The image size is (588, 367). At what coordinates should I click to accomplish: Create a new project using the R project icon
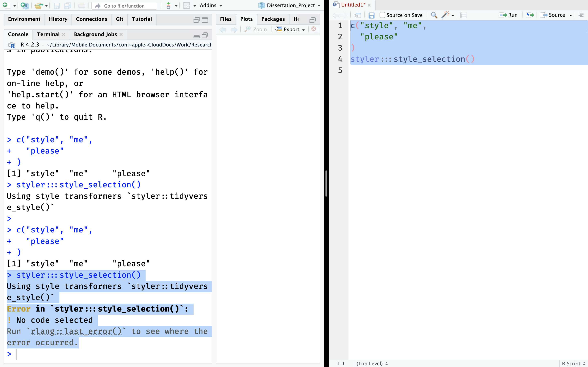[24, 5]
